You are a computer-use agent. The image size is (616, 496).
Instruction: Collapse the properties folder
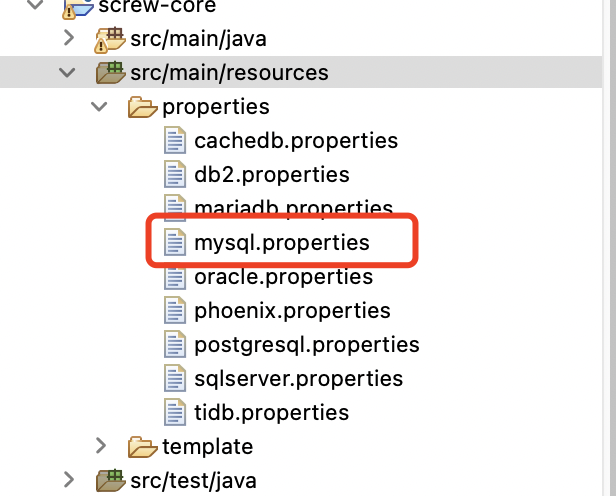click(99, 106)
